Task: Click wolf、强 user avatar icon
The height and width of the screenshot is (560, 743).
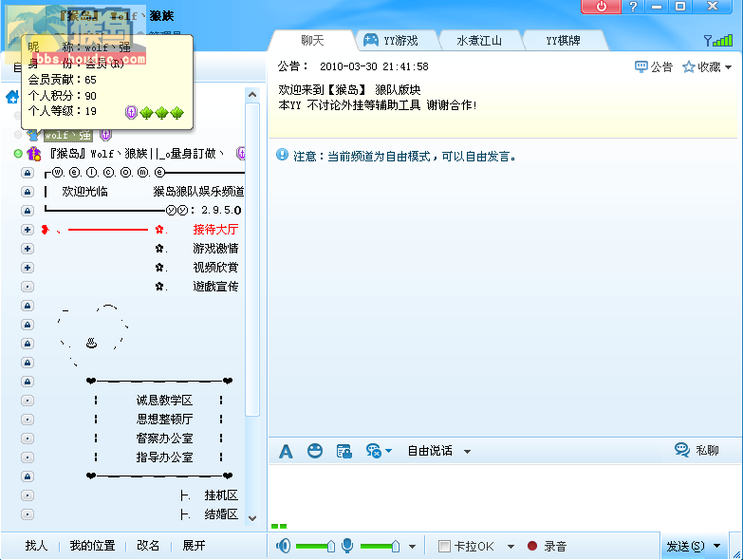Action: [32, 135]
